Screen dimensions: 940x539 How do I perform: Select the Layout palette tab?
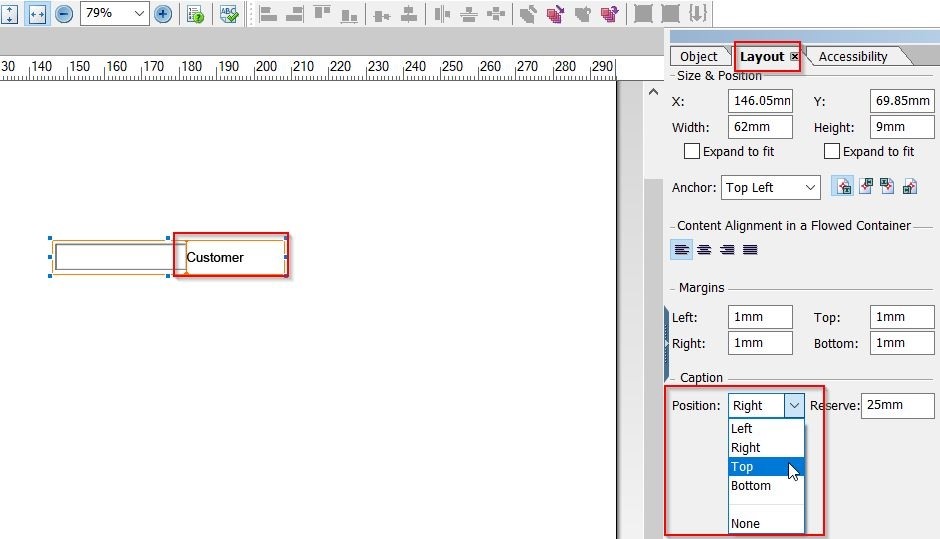pos(761,56)
